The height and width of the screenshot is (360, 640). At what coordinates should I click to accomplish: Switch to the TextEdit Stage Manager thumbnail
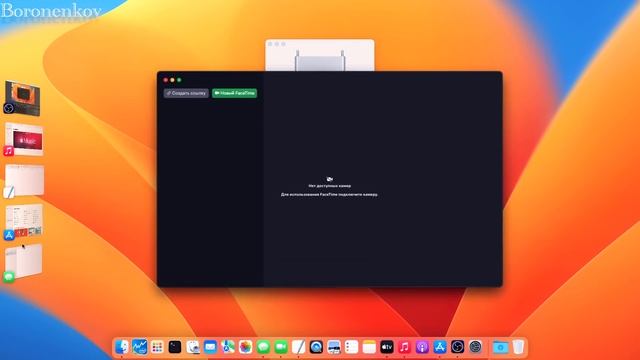pyautogui.click(x=24, y=181)
